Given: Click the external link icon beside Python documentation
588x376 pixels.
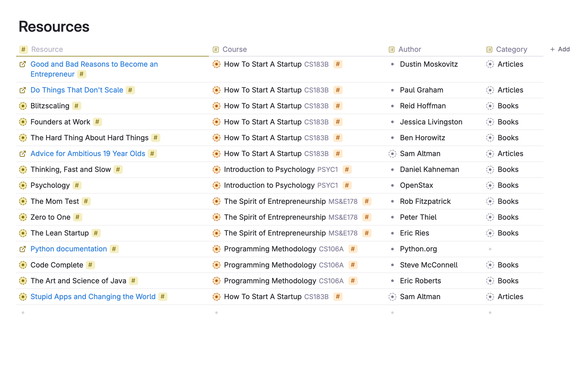Looking at the screenshot, I should point(23,249).
